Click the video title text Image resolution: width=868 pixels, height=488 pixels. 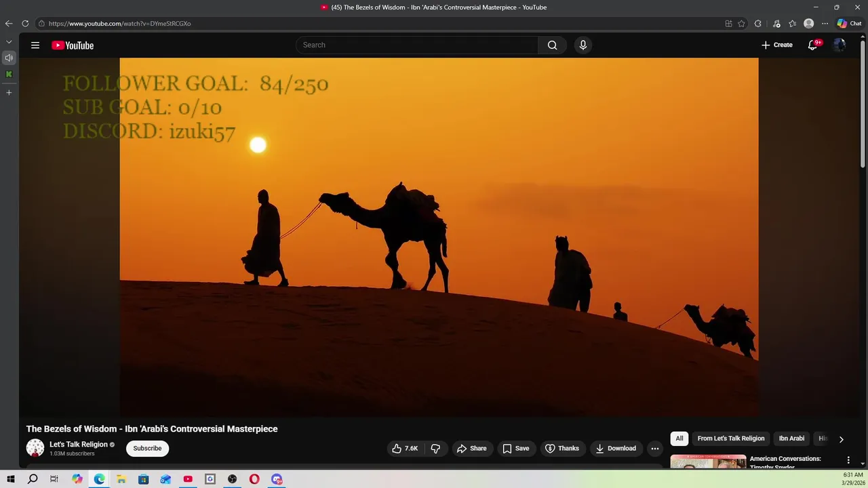tap(152, 429)
